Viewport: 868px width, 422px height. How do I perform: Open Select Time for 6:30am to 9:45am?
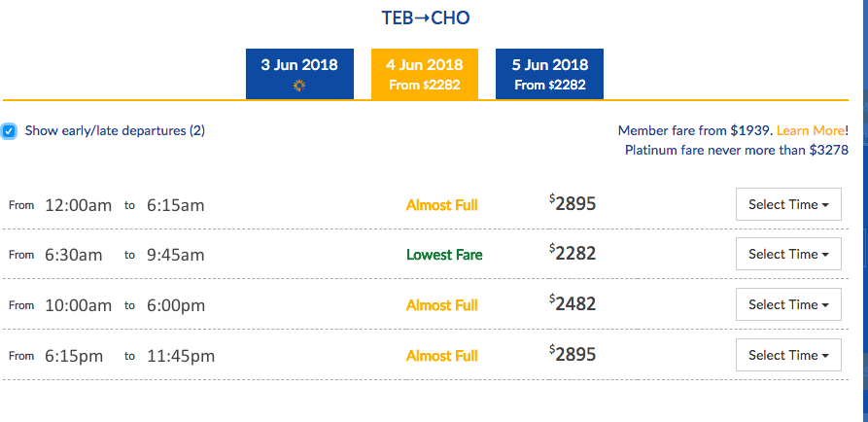[x=788, y=255]
